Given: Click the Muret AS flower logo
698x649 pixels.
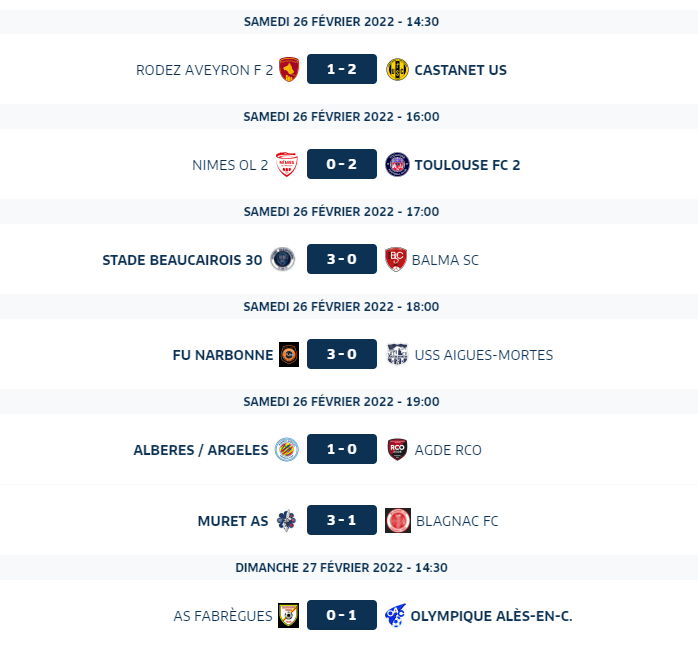Looking at the screenshot, I should tap(286, 520).
